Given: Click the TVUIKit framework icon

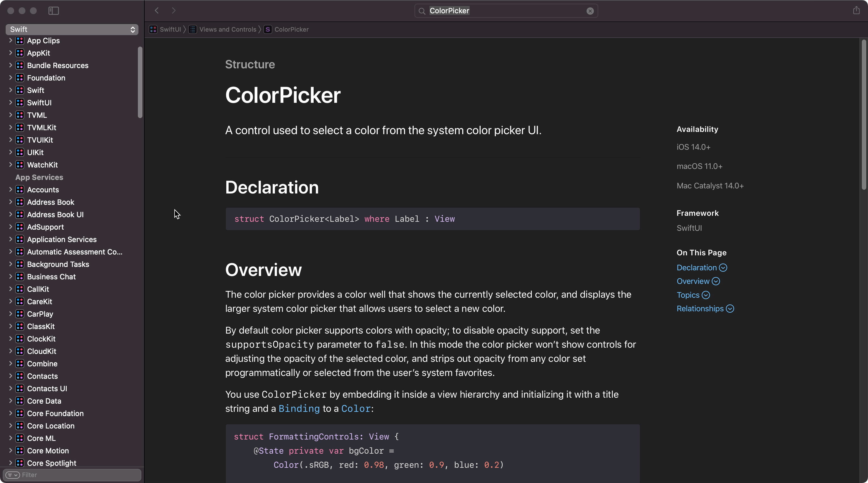Looking at the screenshot, I should tap(20, 140).
